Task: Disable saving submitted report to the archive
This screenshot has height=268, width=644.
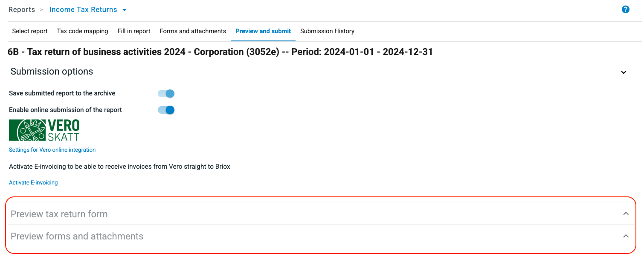Action: point(165,93)
